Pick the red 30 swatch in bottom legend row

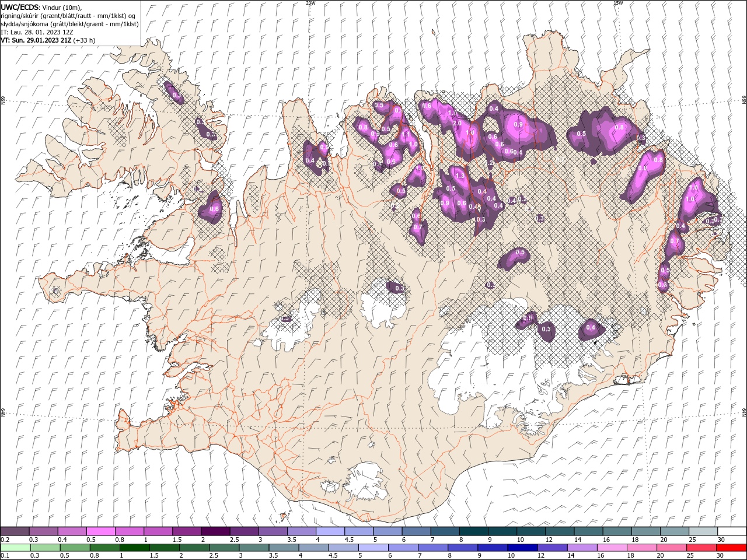[x=731, y=548]
